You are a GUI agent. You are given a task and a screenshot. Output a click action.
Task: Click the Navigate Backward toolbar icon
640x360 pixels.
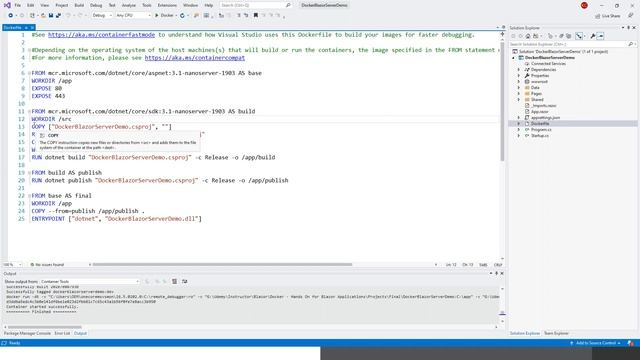point(10,16)
